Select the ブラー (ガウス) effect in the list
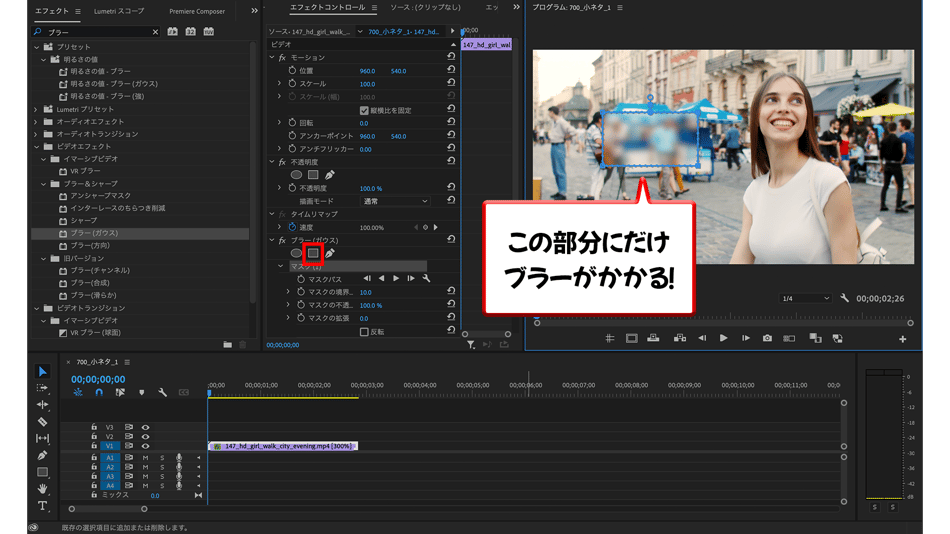Image resolution: width=950 pixels, height=534 pixels. tap(93, 233)
